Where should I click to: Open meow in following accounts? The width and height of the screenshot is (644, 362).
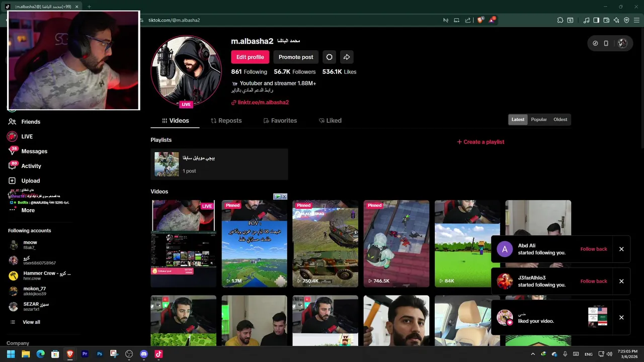[x=29, y=245]
